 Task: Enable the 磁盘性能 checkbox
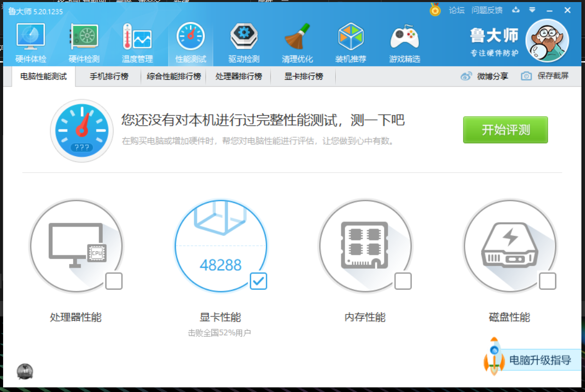[x=547, y=281]
